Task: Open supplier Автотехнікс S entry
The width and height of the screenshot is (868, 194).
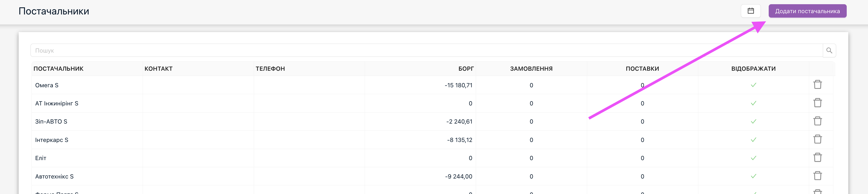Action: (54, 176)
